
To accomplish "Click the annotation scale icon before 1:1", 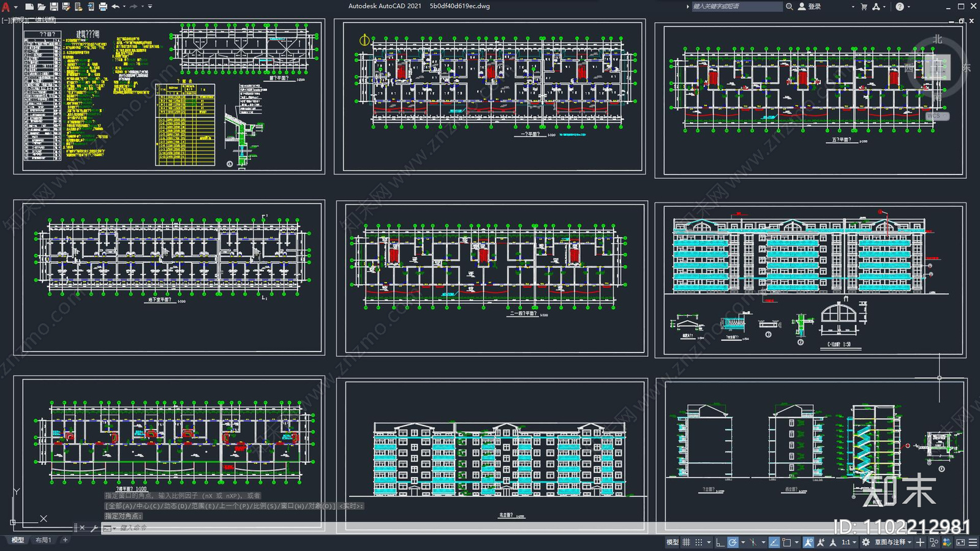I will [833, 542].
